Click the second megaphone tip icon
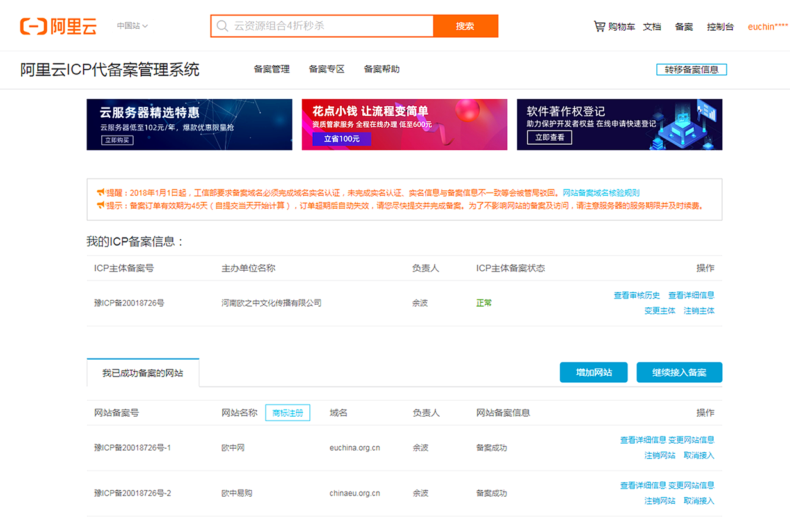 coord(100,206)
